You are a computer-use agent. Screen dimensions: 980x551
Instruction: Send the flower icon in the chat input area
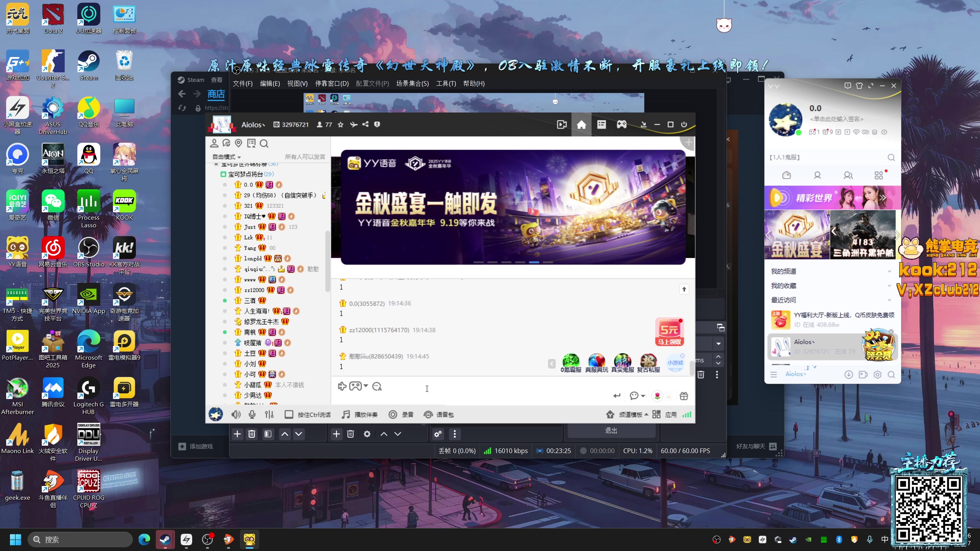[x=657, y=396]
